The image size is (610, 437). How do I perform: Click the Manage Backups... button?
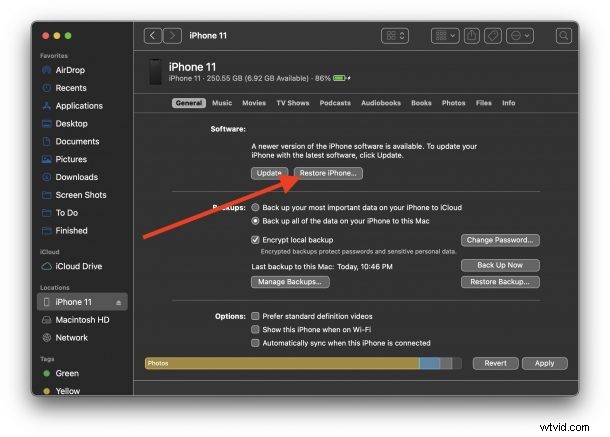pyautogui.click(x=290, y=282)
